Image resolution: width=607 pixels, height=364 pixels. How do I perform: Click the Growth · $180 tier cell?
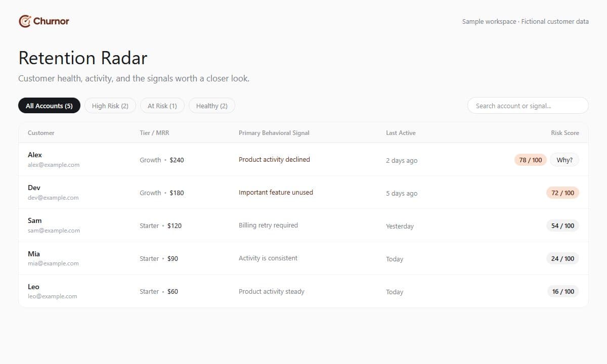click(162, 193)
